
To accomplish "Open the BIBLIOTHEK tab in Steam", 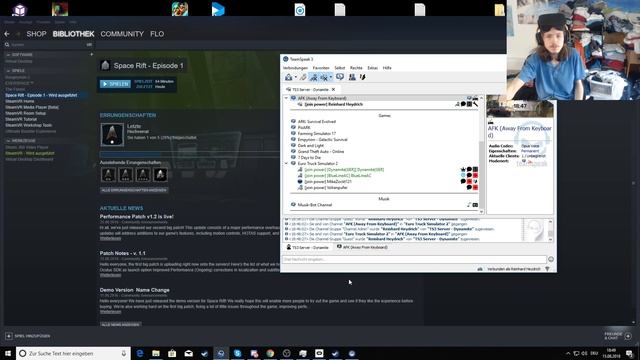I will tap(73, 34).
